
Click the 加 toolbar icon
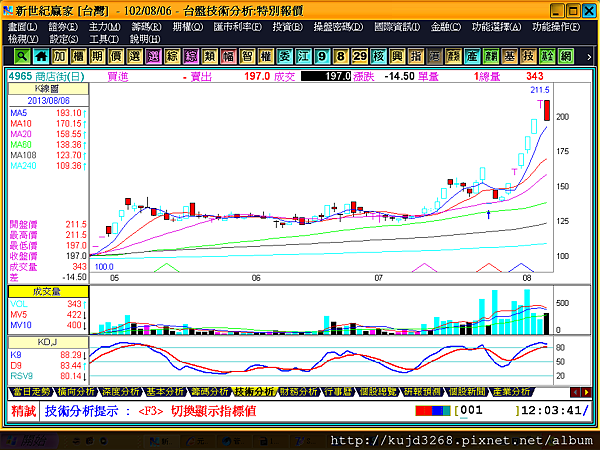(x=59, y=57)
